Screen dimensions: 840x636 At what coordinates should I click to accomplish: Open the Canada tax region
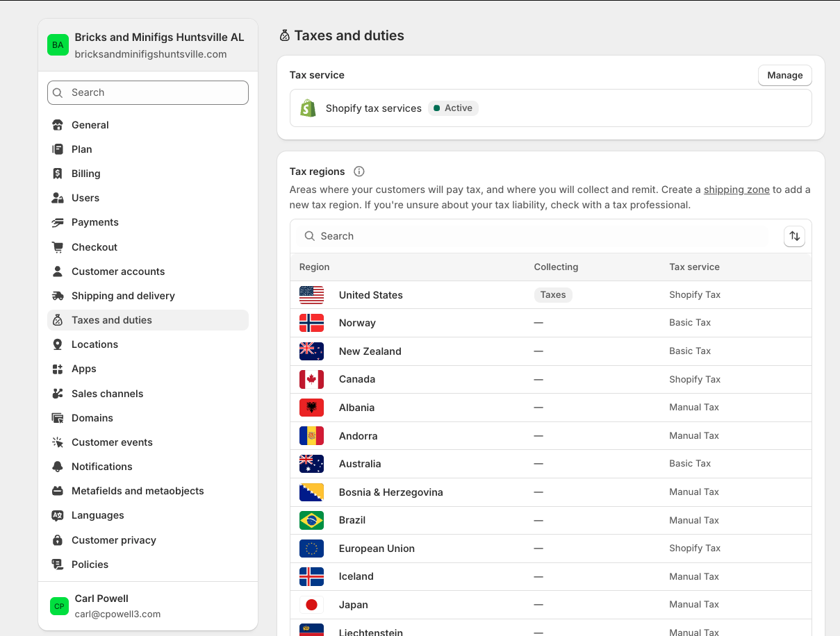pyautogui.click(x=550, y=379)
